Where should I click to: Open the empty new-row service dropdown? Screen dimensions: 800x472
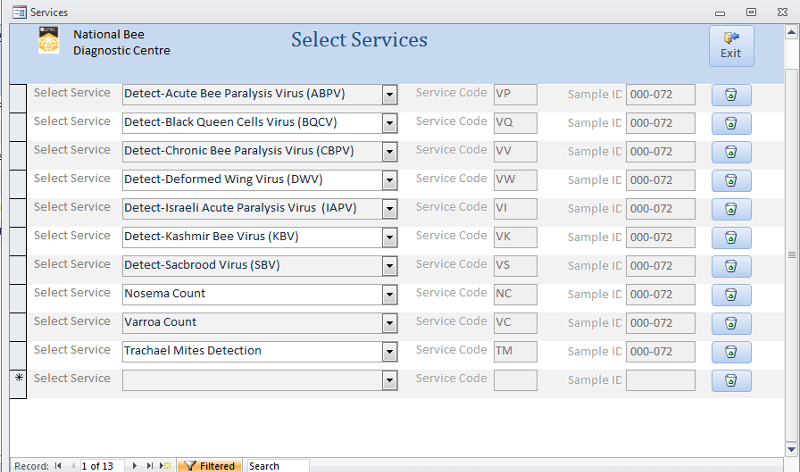coord(389,381)
